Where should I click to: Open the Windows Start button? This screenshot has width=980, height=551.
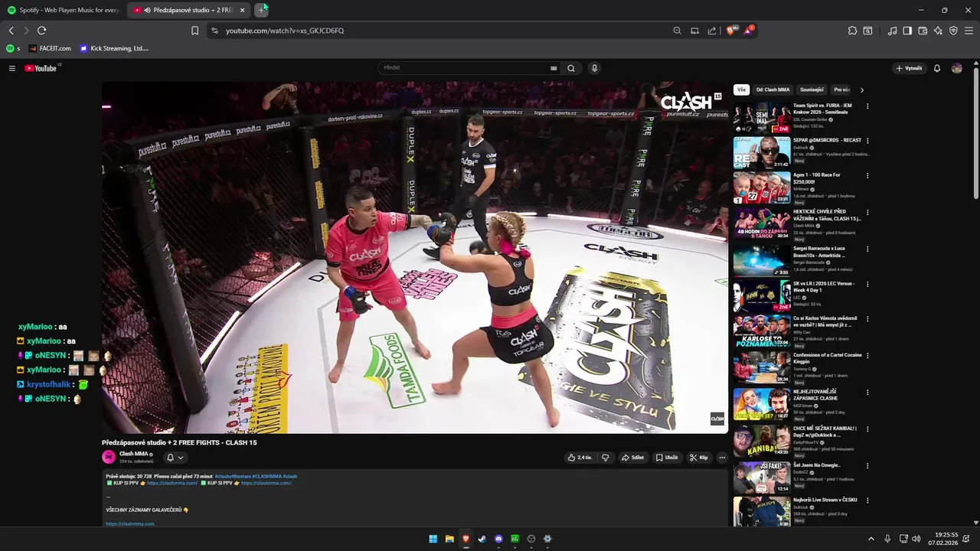pos(433,539)
